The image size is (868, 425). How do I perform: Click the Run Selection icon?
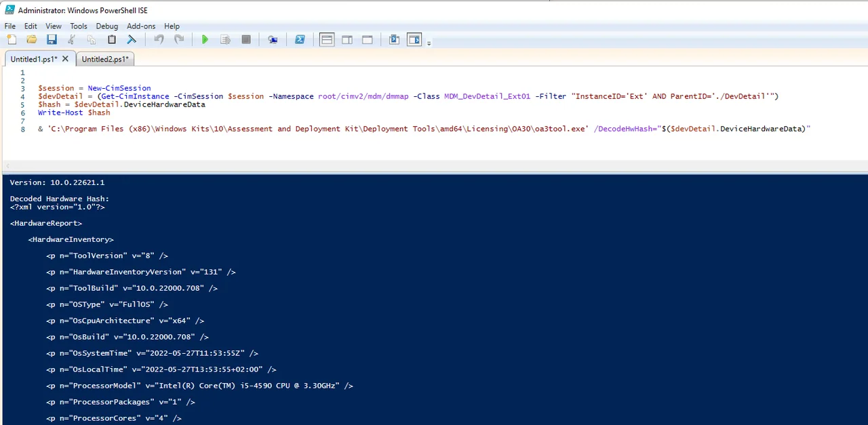coord(226,40)
